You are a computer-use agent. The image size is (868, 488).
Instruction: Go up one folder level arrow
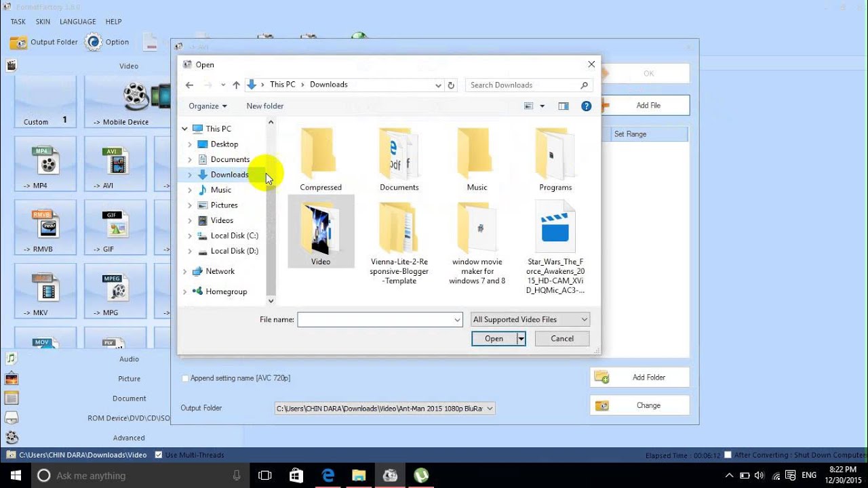(x=236, y=85)
